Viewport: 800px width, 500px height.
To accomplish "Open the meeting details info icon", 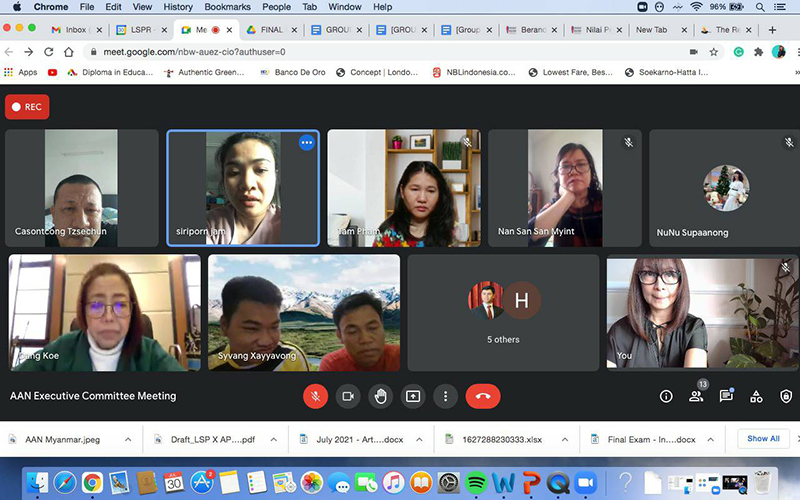I will [x=666, y=396].
